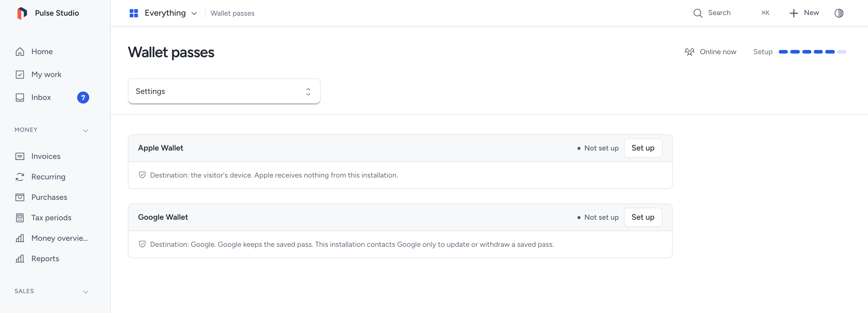
Task: Open Money overview chart icon
Action: 20,238
